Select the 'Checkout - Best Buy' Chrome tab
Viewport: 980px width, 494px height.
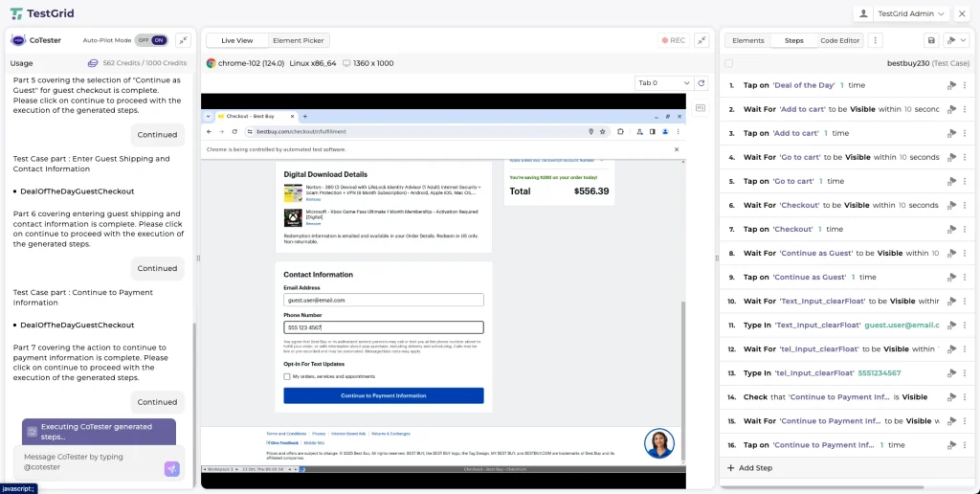coord(256,116)
